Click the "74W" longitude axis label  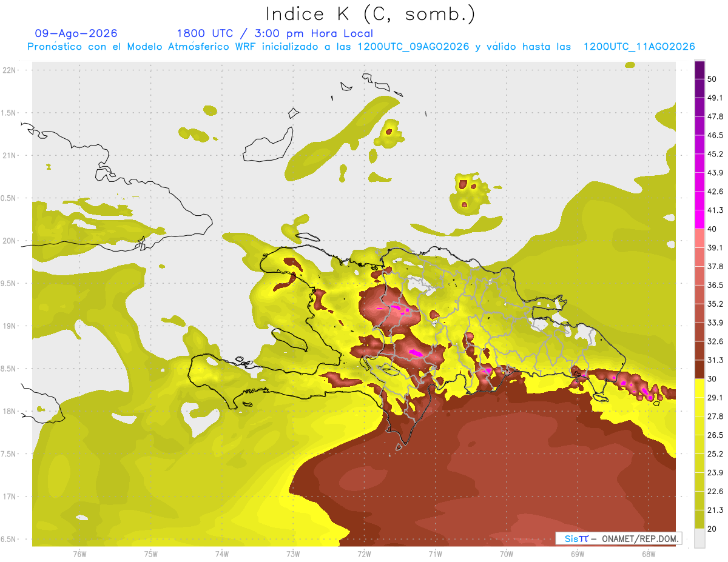[222, 554]
